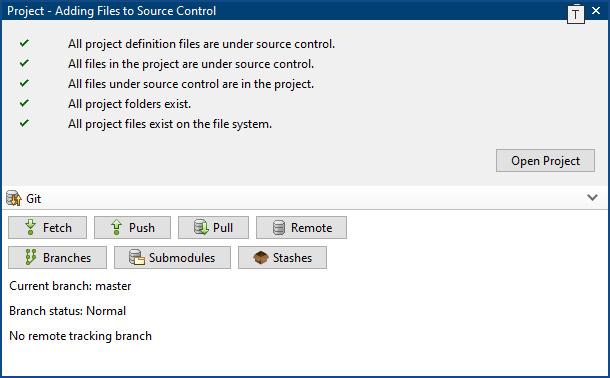Viewport: 610px width, 378px height.
Task: Click the Push up-arrow icon
Action: coord(116,228)
